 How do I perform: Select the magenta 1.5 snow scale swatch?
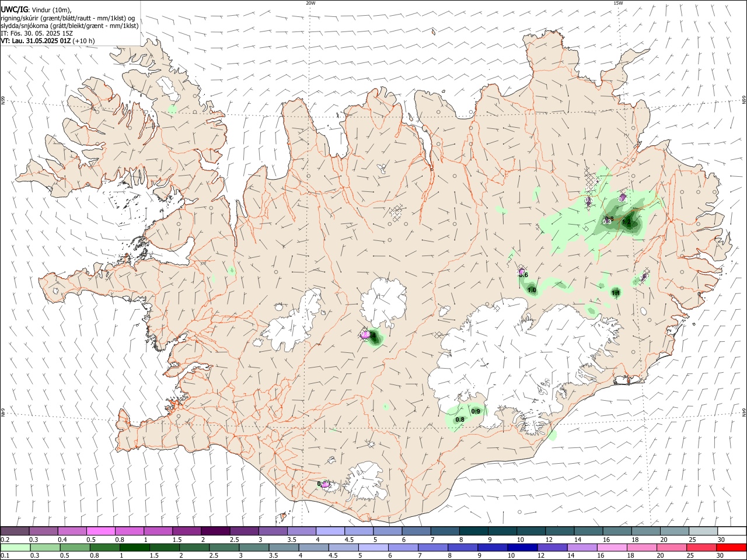[187, 531]
